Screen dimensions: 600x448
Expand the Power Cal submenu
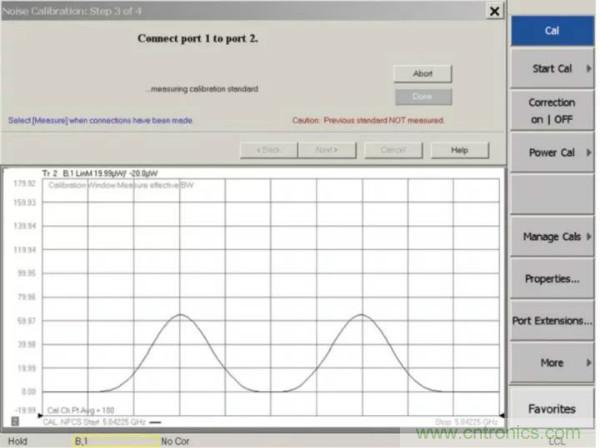coord(553,152)
